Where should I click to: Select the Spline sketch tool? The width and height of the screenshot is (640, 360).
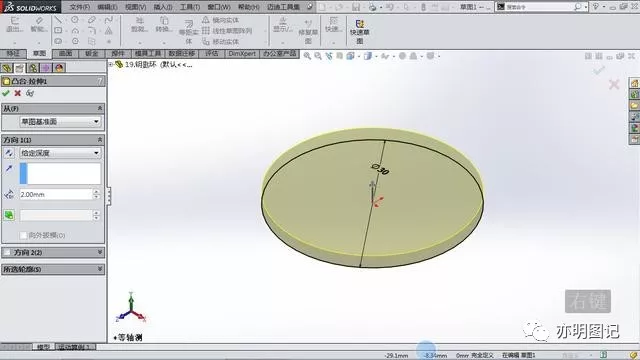point(109,20)
